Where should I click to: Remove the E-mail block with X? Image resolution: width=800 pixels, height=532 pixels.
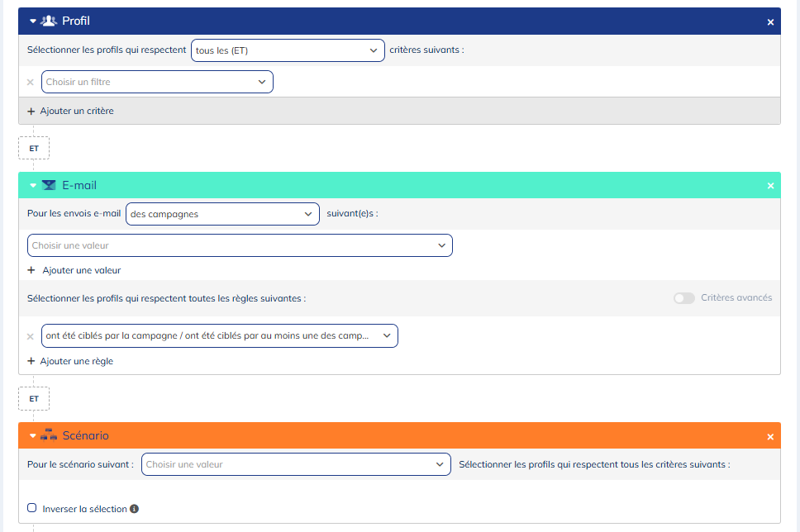coord(770,186)
